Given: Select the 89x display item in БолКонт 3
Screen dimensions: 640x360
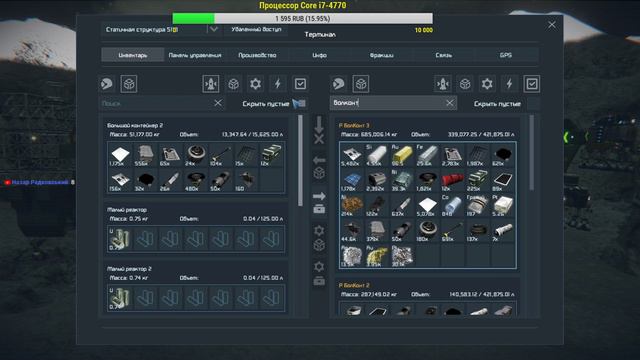Looking at the screenshot, I should click(503, 180).
